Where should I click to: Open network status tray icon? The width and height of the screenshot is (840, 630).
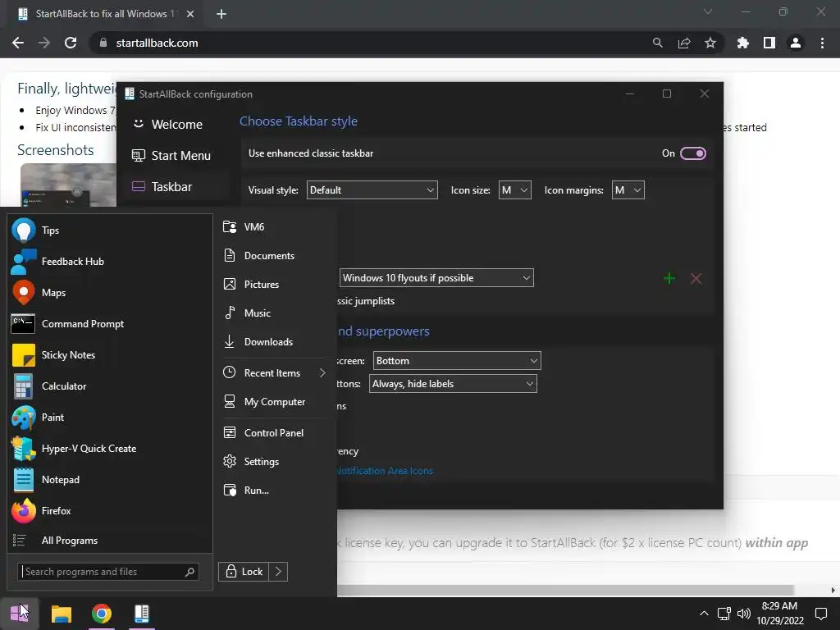click(x=724, y=614)
